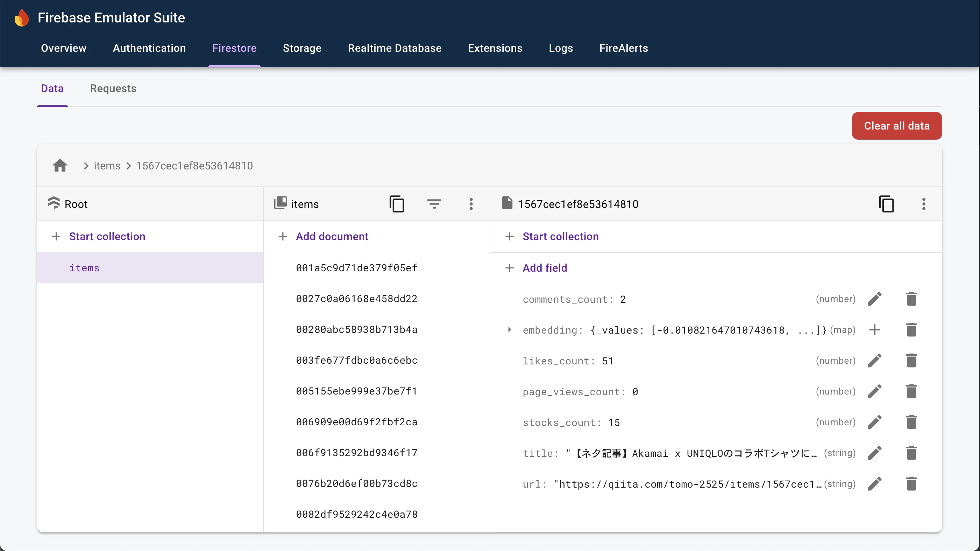Click the home icon in breadcrumb
Viewport: 980px width, 551px height.
60,166
